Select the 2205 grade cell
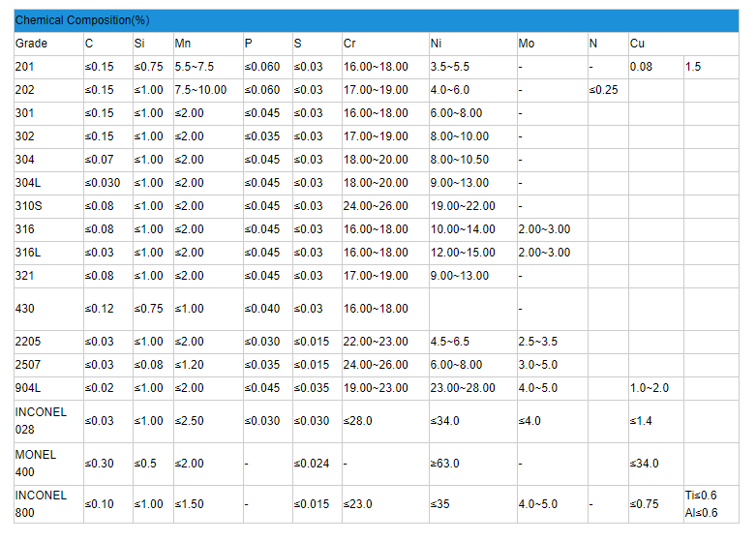Image resolution: width=756 pixels, height=541 pixels. click(29, 342)
